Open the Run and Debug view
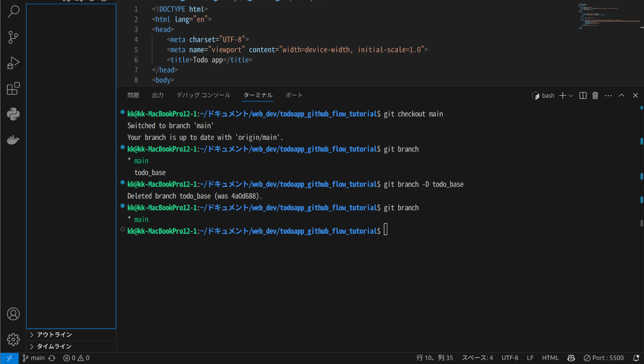Screen dimensions: 644x364 tap(13, 63)
